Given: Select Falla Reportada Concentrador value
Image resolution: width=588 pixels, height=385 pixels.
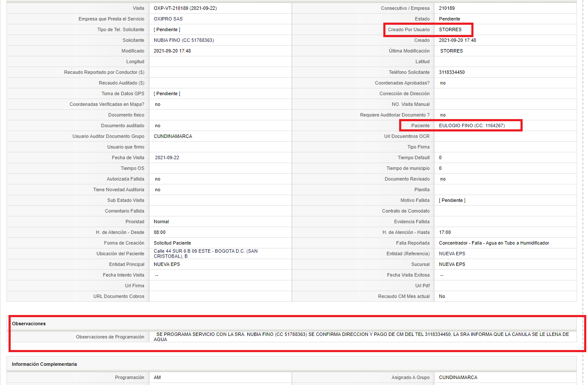Looking at the screenshot, I should [494, 243].
